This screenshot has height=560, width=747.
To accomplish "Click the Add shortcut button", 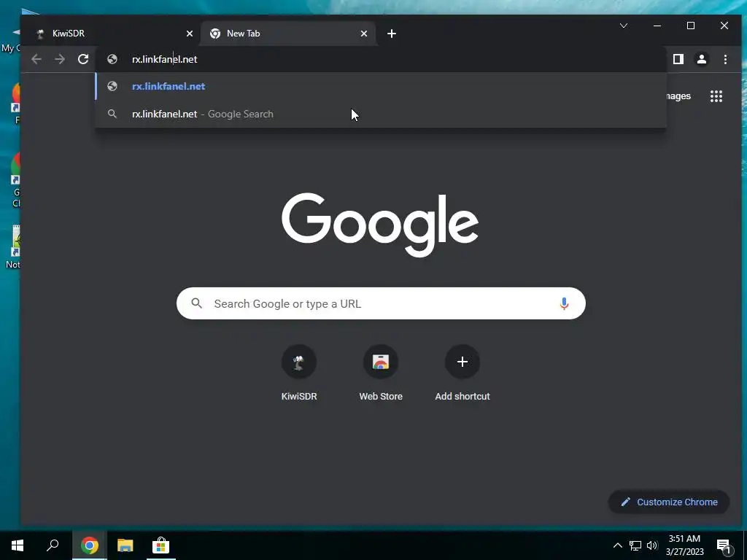I will point(462,373).
